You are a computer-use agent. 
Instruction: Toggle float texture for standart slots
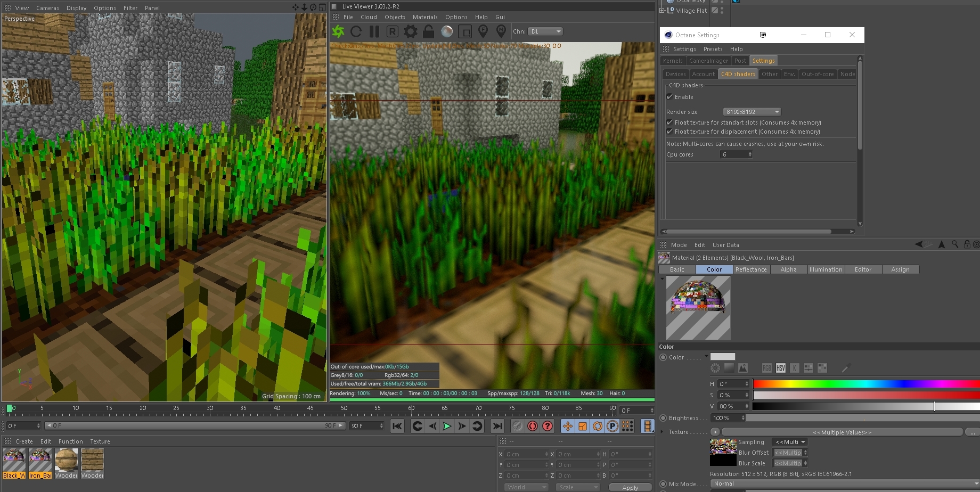point(670,122)
